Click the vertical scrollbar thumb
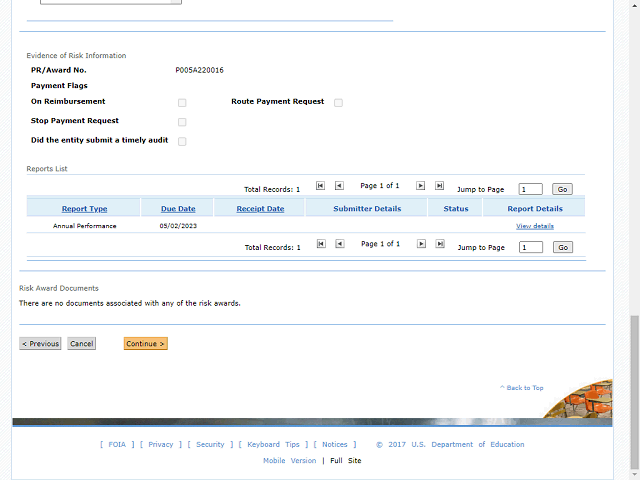 coord(634,391)
